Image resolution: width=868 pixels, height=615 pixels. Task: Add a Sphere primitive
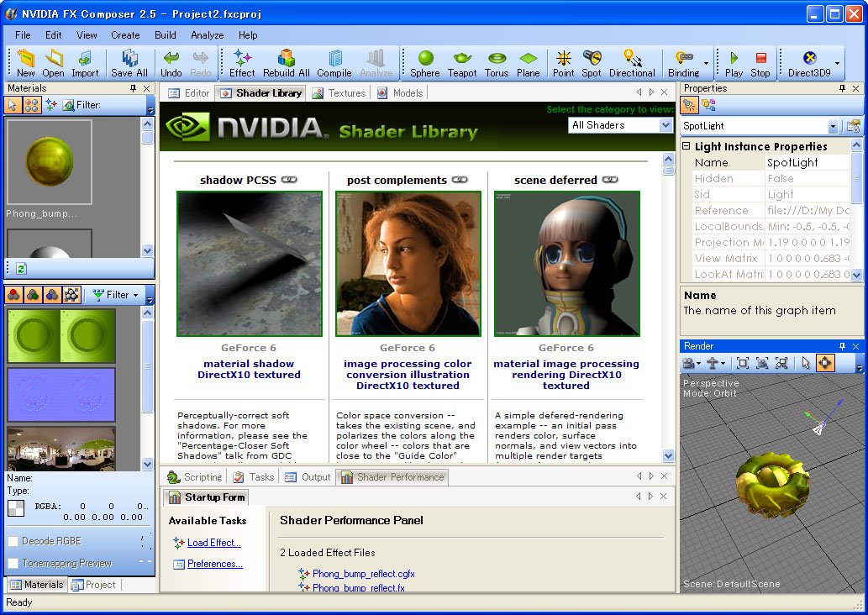point(425,58)
